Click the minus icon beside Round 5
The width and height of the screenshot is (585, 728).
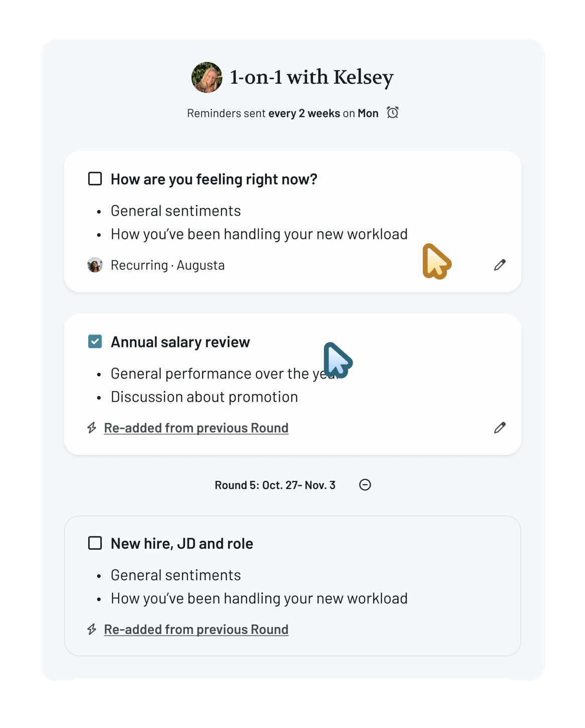[365, 485]
